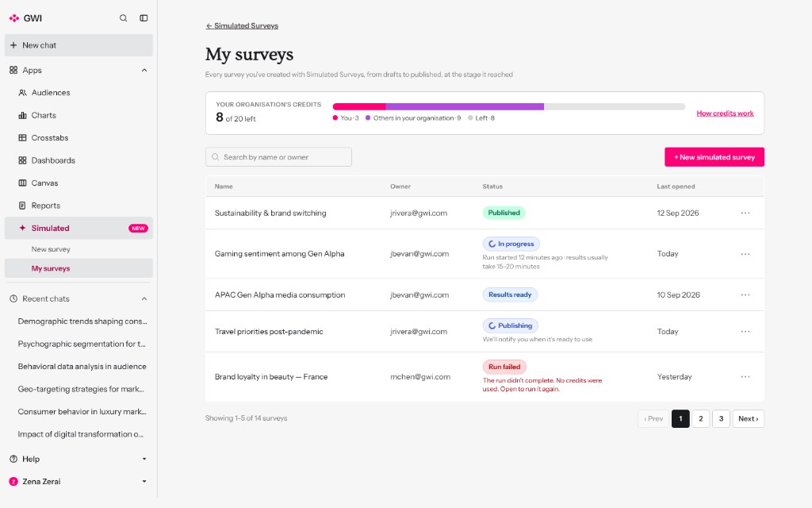Open 'Impact of digital transformation o...' chat

tap(81, 434)
